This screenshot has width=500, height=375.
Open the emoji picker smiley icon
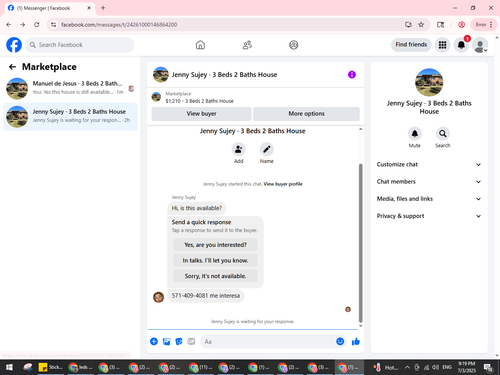point(340,341)
